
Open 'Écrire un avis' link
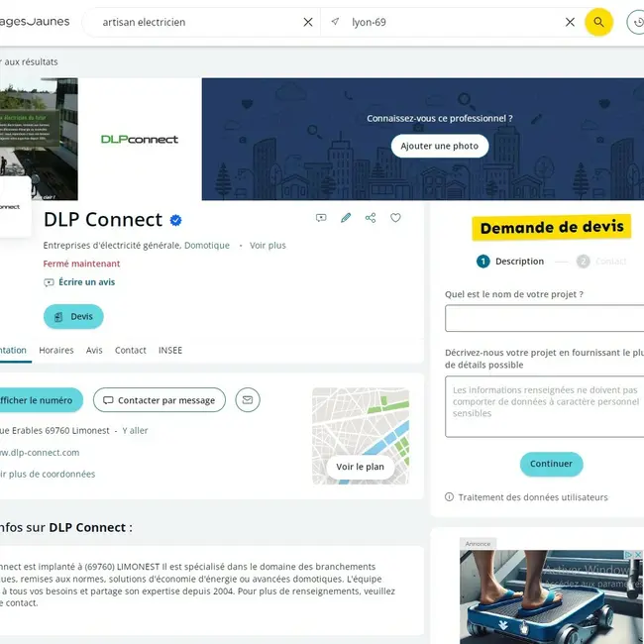86,282
